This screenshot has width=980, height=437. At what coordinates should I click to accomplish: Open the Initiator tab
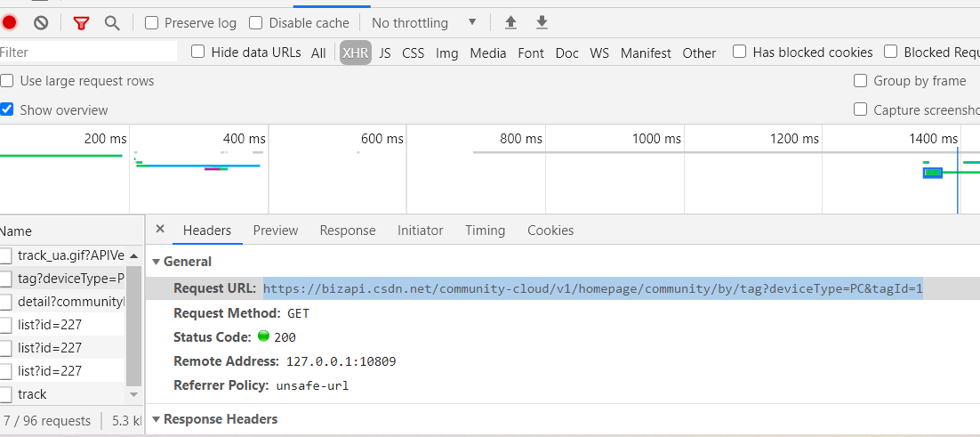(x=420, y=230)
